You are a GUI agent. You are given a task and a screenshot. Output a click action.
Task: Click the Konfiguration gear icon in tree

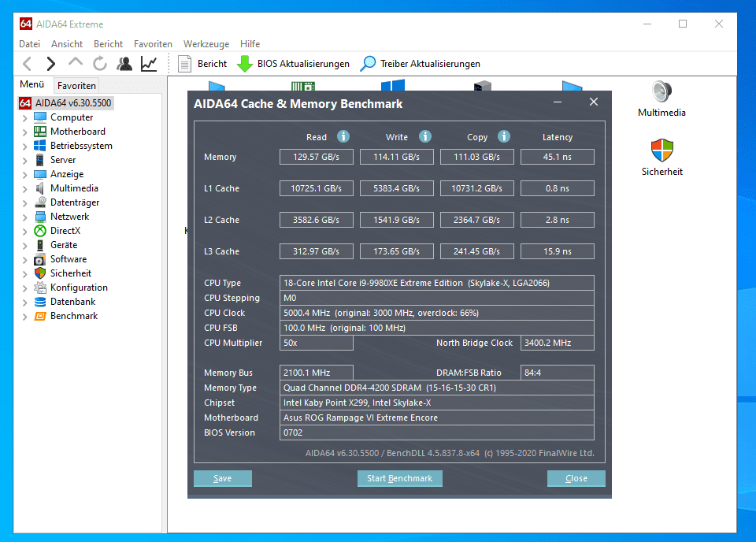(x=40, y=288)
